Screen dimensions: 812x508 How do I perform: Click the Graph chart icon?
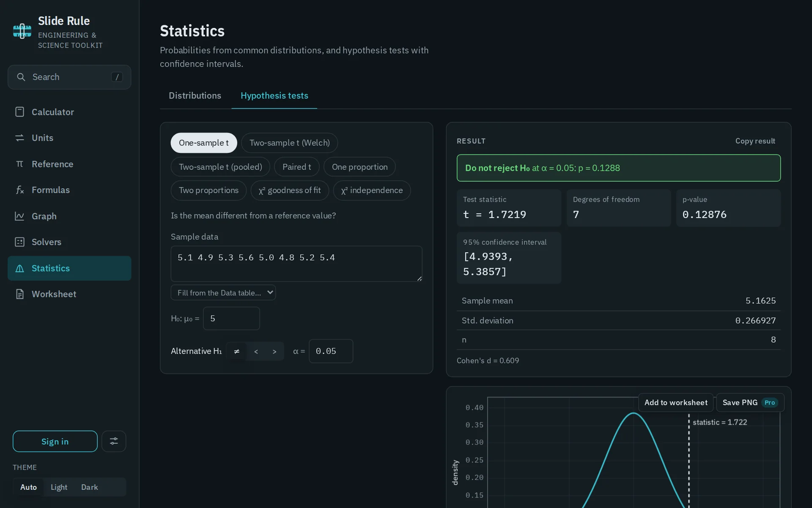(19, 216)
